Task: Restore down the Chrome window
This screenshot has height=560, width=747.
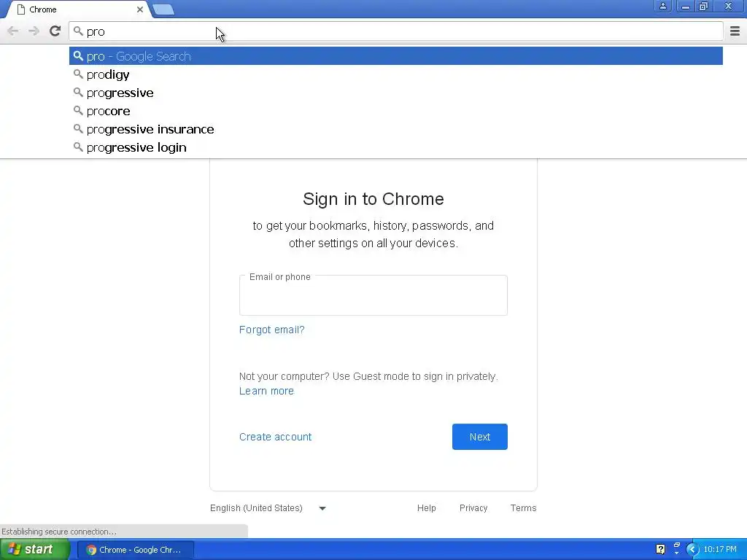Action: [704, 6]
